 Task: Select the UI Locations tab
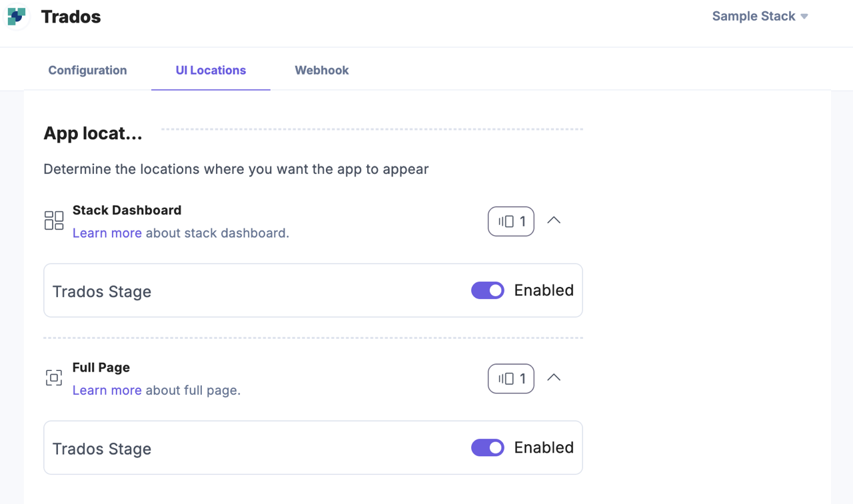[x=211, y=70]
